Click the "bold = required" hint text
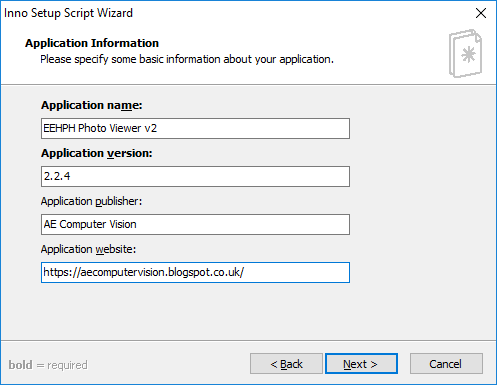This screenshot has height=385, width=497. coord(48,365)
